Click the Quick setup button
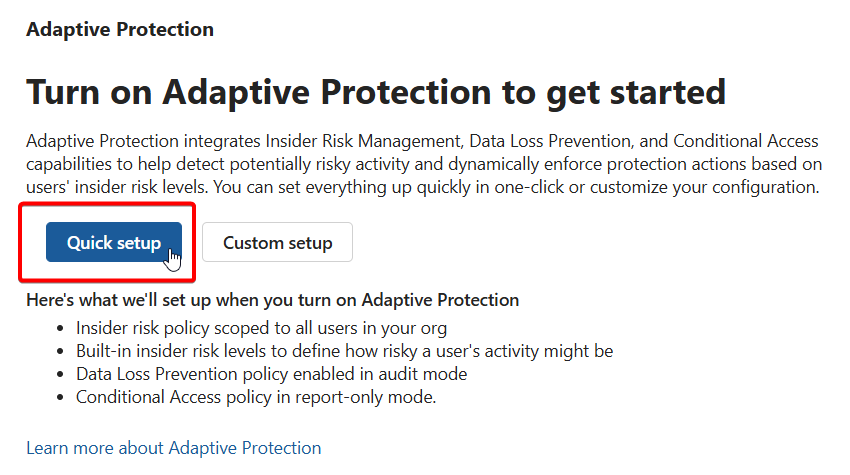 [114, 242]
